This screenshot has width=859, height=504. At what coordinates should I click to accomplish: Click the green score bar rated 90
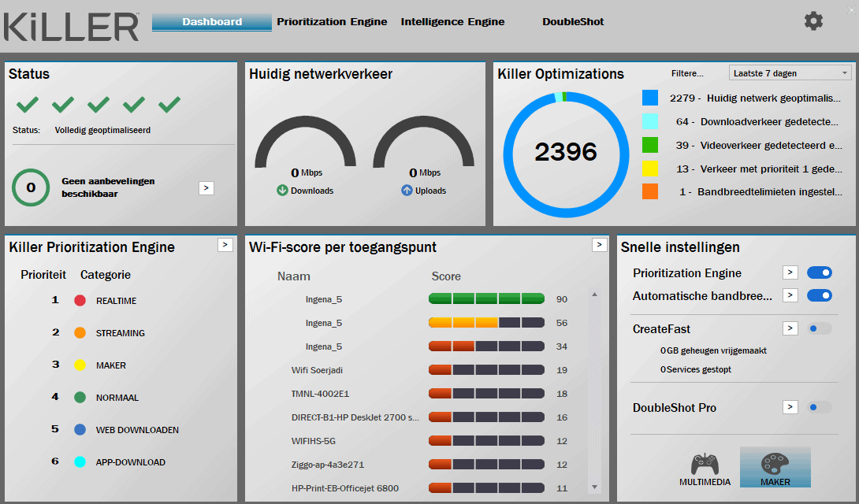click(x=486, y=298)
